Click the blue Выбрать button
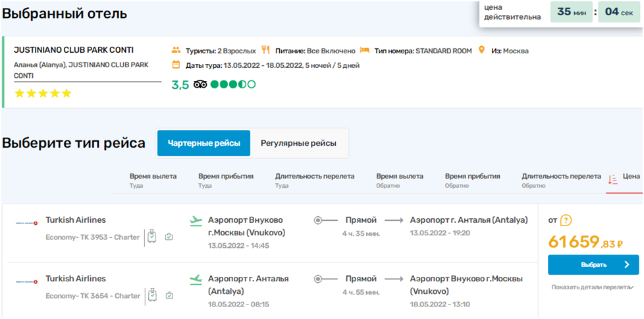Screen dimensions: 644x319 (593, 265)
